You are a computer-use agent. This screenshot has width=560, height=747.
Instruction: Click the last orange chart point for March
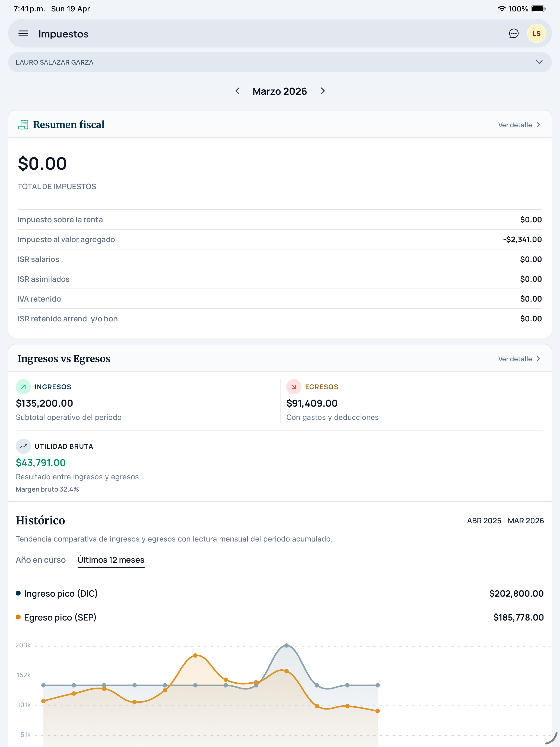[x=378, y=711]
